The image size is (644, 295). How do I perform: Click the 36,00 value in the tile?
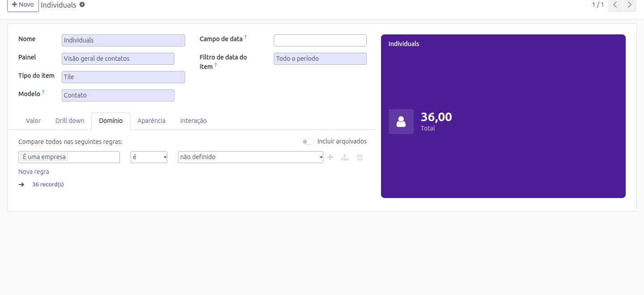coord(436,117)
